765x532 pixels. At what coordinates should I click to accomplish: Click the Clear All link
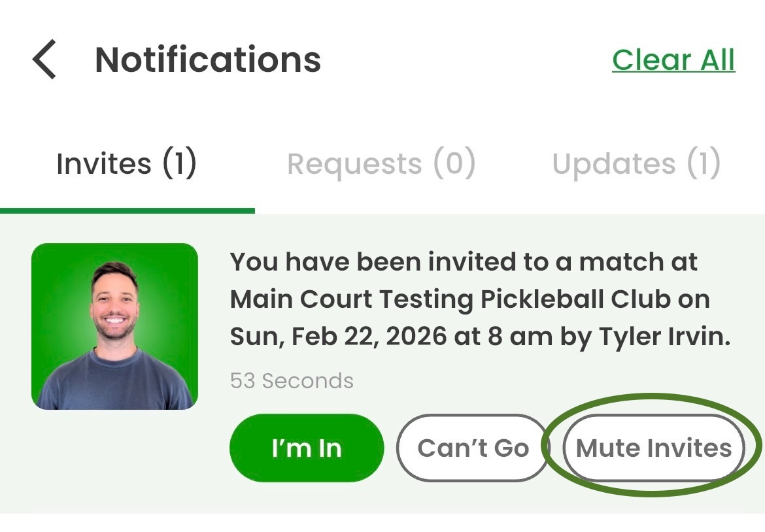[x=673, y=60]
